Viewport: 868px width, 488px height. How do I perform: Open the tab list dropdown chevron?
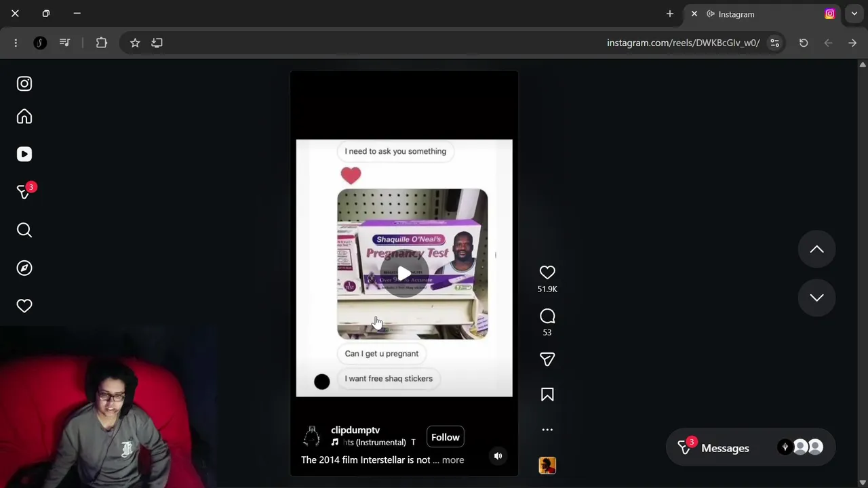click(854, 14)
